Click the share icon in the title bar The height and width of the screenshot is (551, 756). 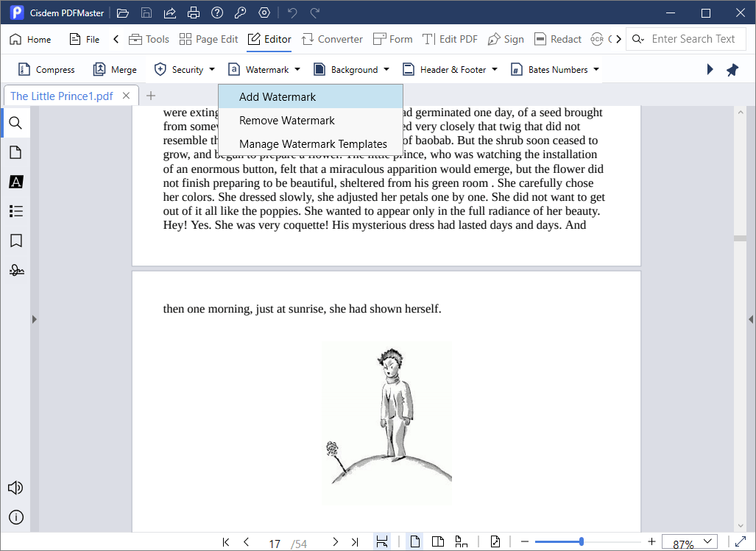tap(170, 13)
